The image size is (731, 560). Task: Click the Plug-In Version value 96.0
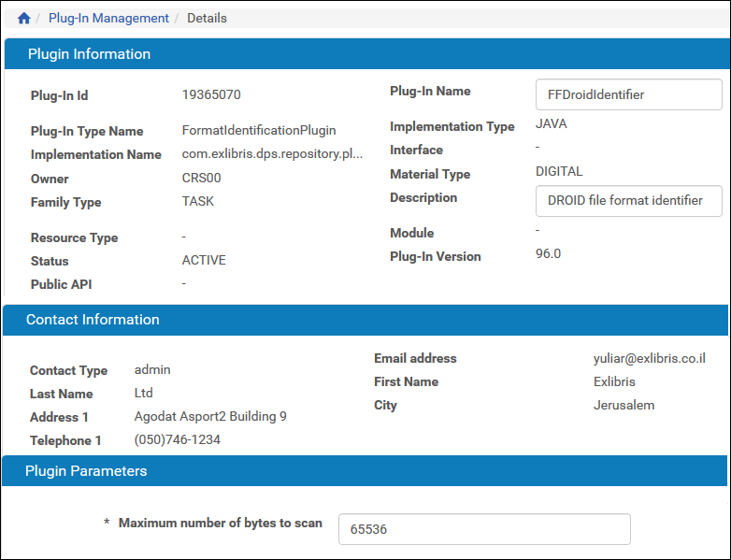(x=548, y=253)
